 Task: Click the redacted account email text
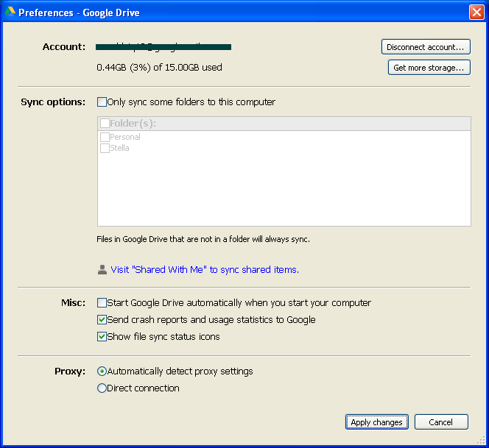click(x=163, y=47)
